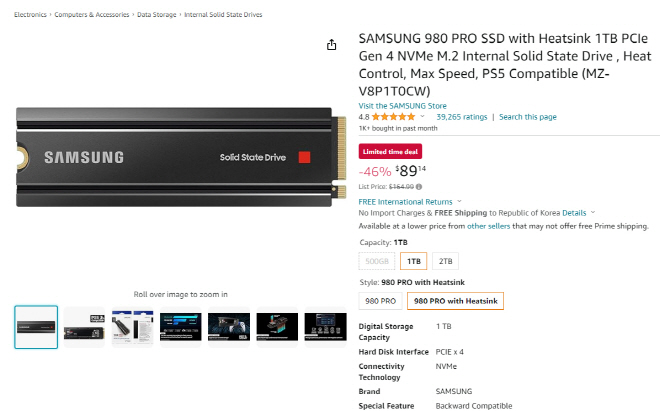Choose the 980 PRO with Heatsink style
660x411 pixels.
(x=455, y=300)
